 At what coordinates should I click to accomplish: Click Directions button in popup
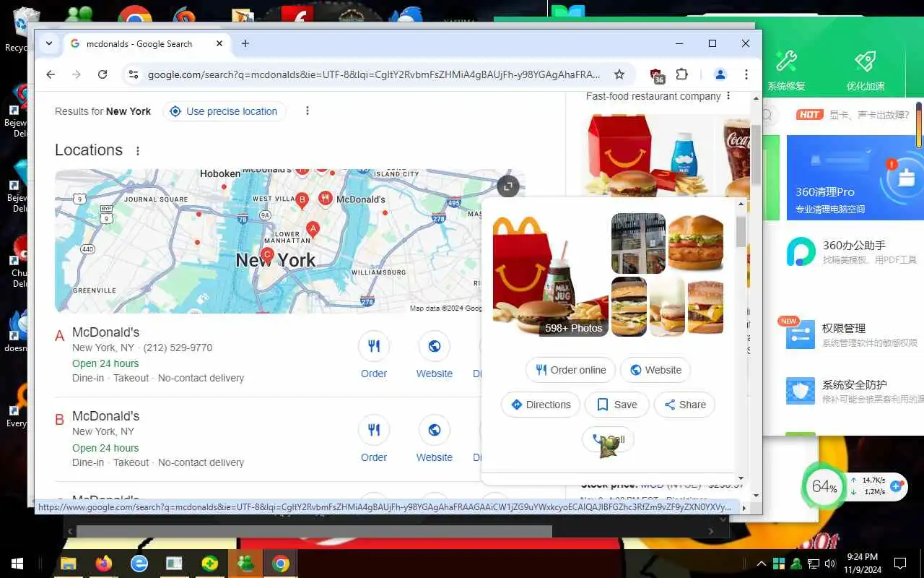click(x=541, y=405)
